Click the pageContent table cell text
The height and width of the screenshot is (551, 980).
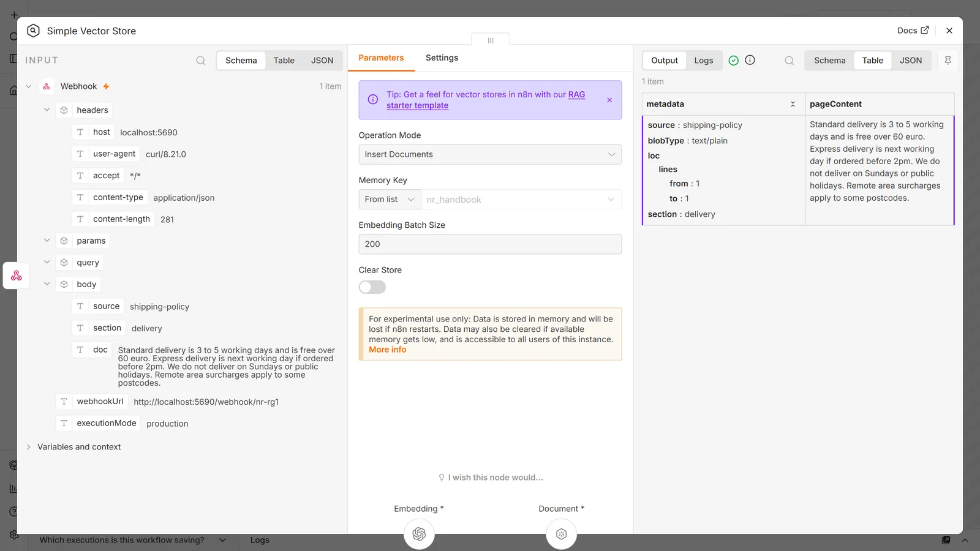tap(876, 161)
